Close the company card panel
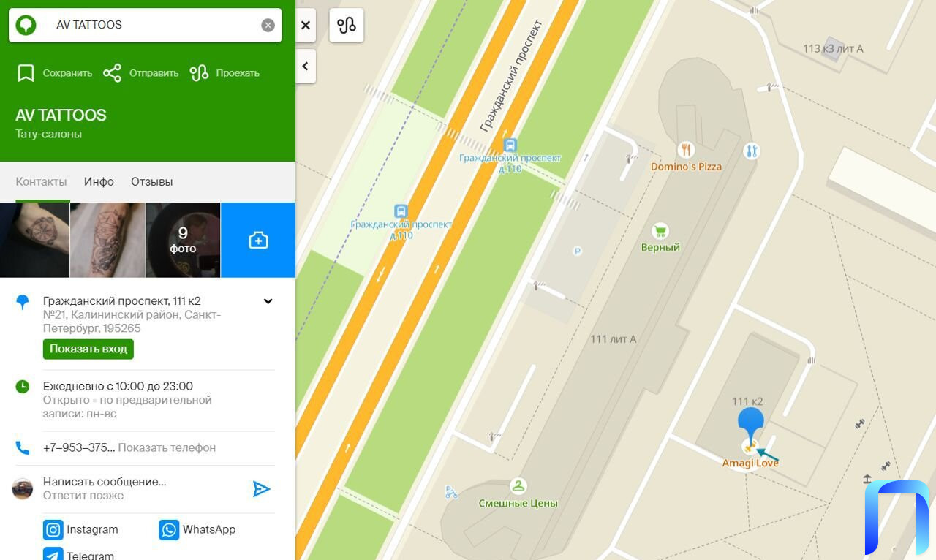936x560 pixels. pyautogui.click(x=306, y=25)
